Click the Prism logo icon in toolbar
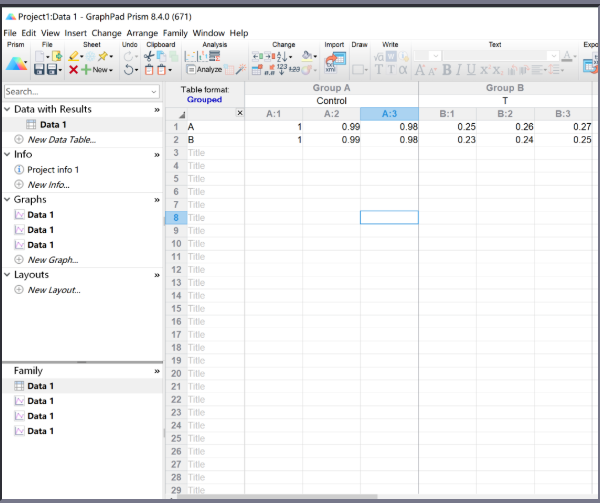 pos(16,63)
